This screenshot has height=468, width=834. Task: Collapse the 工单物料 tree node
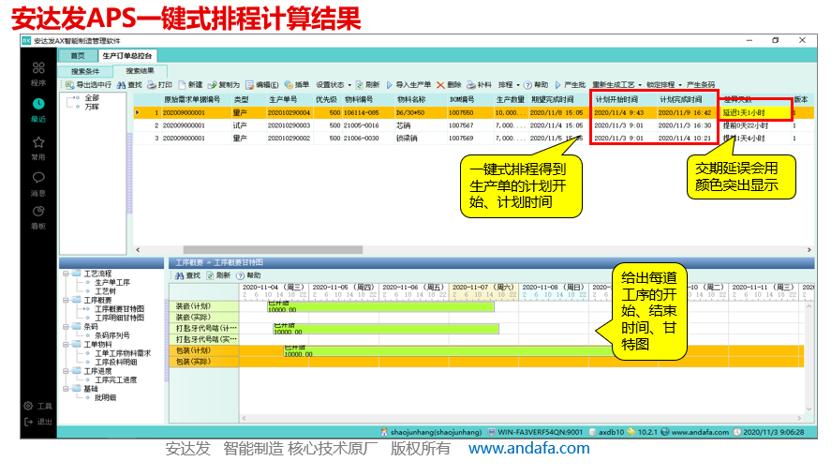pyautogui.click(x=66, y=344)
